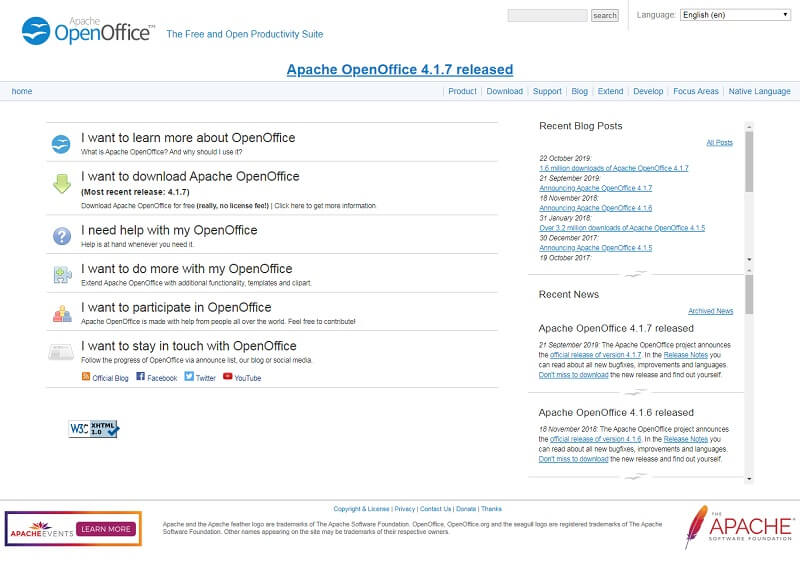
Task: Click the Recent News scrollbar thumb
Action: (x=749, y=294)
